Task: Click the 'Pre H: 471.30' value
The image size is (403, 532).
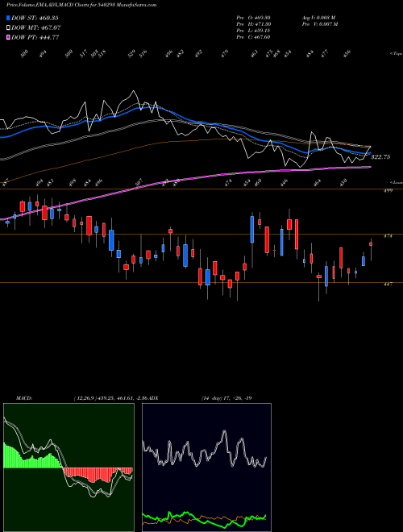Action: (253, 24)
